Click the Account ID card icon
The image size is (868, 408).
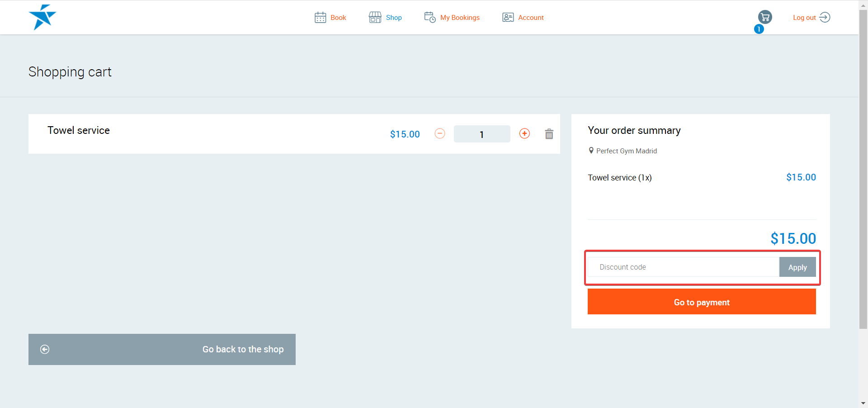pyautogui.click(x=508, y=18)
